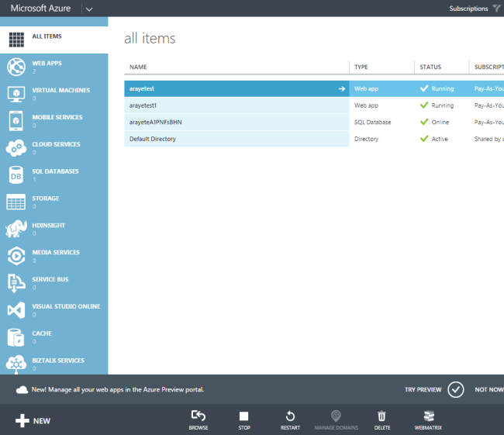Click the NEW button label

pyautogui.click(x=42, y=421)
